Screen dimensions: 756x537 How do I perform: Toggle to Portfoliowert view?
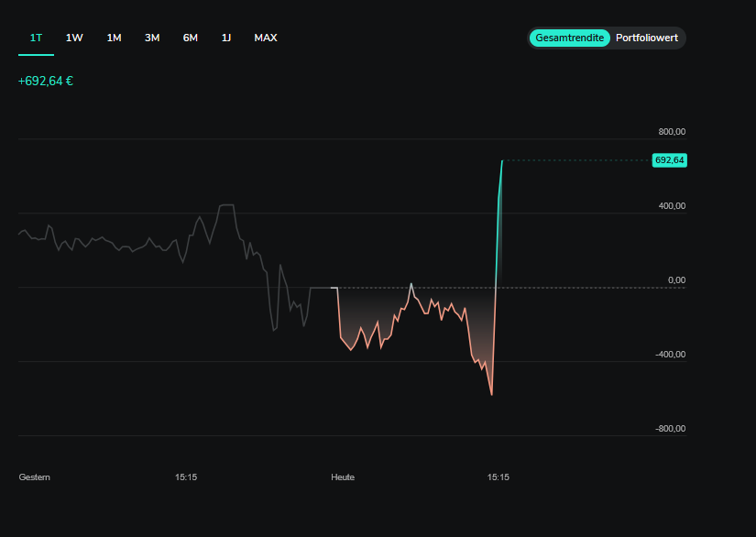pyautogui.click(x=647, y=38)
